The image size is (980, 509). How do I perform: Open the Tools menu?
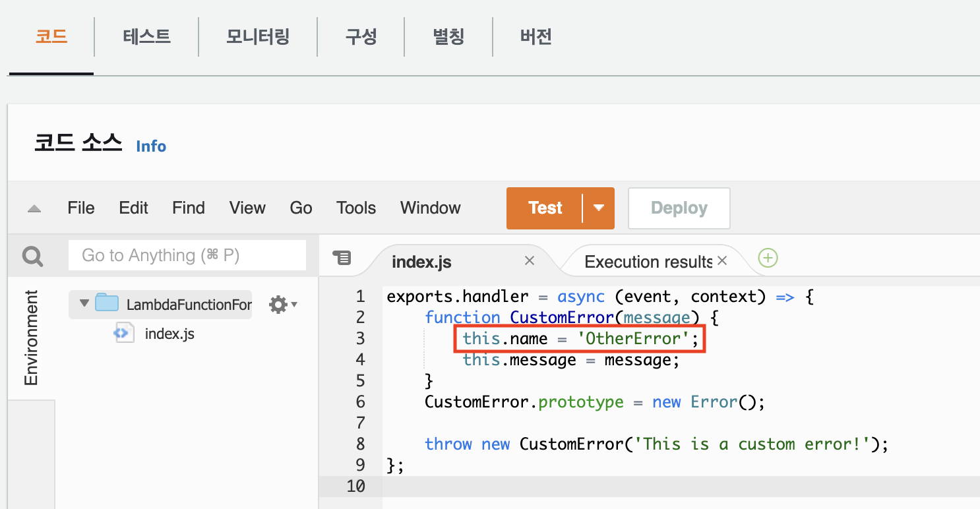click(355, 208)
